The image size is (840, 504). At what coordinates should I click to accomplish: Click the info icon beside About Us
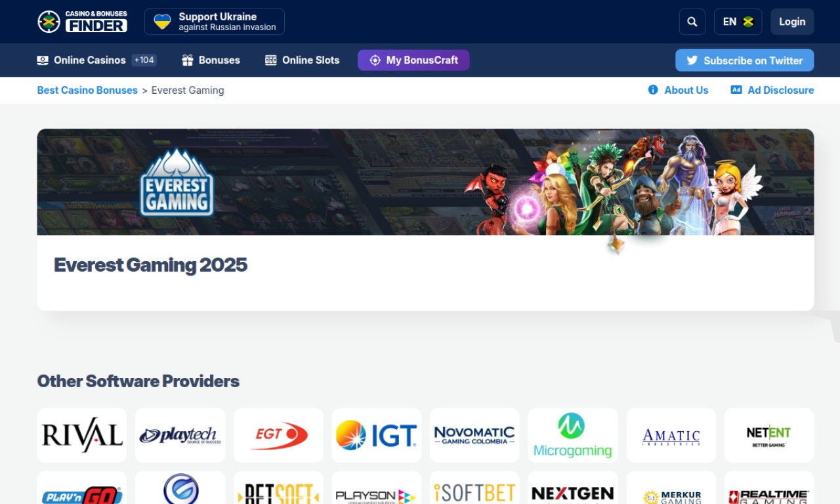click(x=653, y=90)
